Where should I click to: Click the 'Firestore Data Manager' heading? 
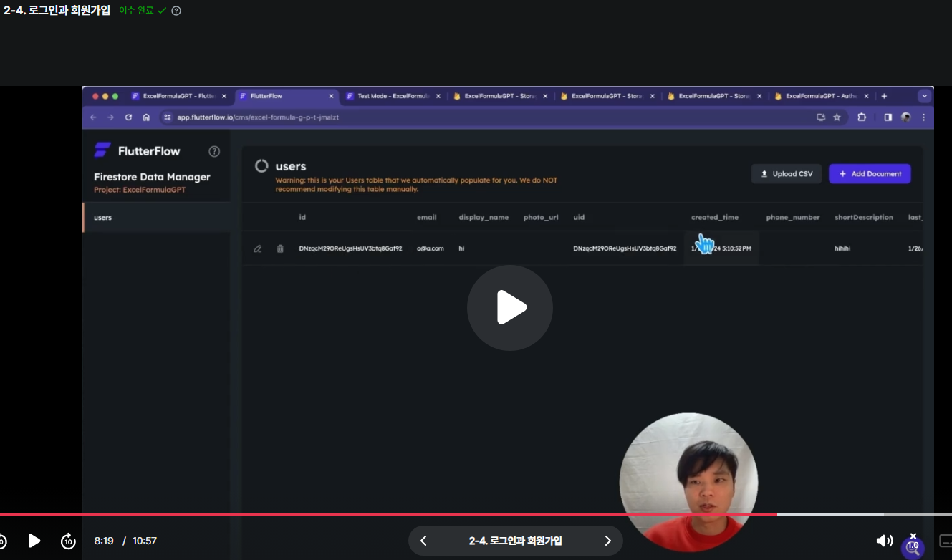pos(152,177)
